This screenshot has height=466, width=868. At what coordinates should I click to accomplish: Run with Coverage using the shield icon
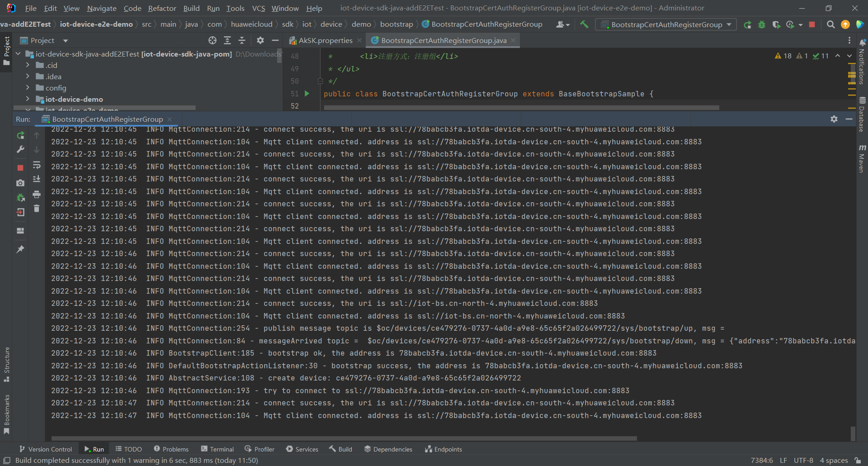[776, 24]
